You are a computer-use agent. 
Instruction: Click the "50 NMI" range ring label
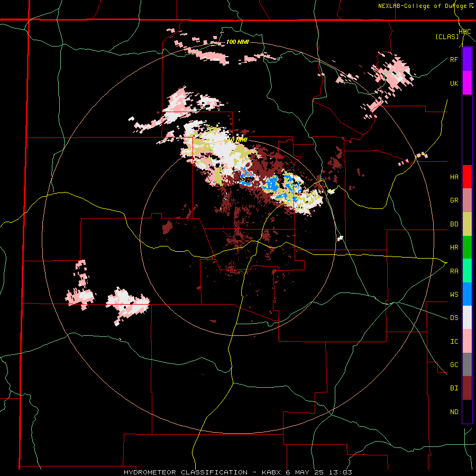(237, 140)
